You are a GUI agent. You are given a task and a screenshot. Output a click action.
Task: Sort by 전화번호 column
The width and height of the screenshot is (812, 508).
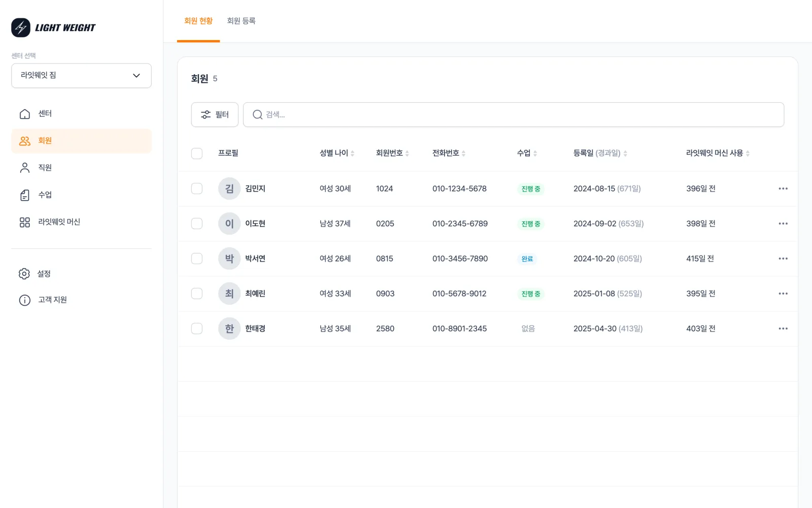(449, 153)
